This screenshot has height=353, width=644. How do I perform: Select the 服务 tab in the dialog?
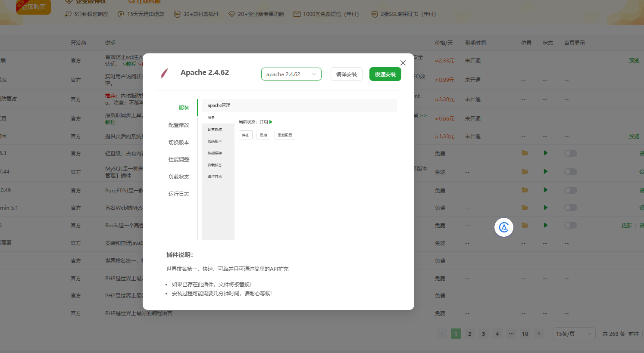point(184,108)
